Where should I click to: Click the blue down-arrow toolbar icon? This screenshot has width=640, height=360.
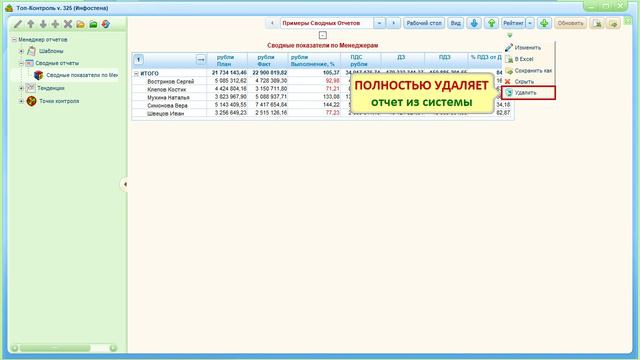pos(474,23)
